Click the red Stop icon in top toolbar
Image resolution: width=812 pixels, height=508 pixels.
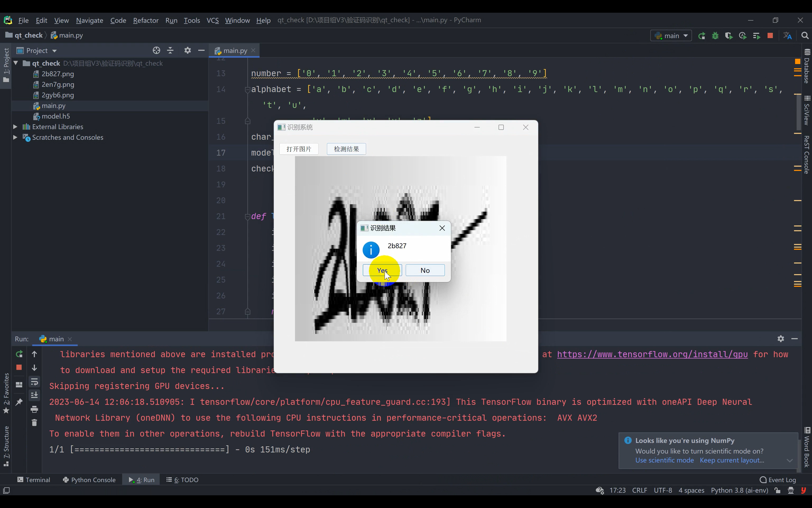[770, 36]
